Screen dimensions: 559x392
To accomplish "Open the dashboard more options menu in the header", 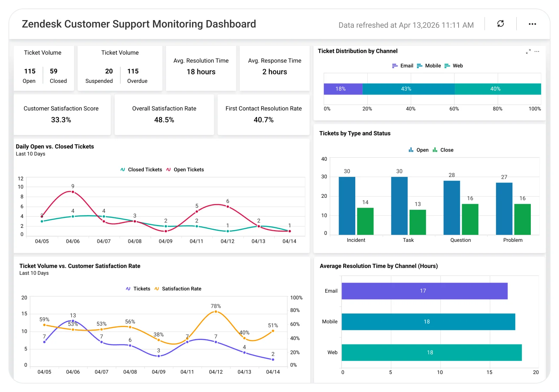I will pyautogui.click(x=532, y=24).
